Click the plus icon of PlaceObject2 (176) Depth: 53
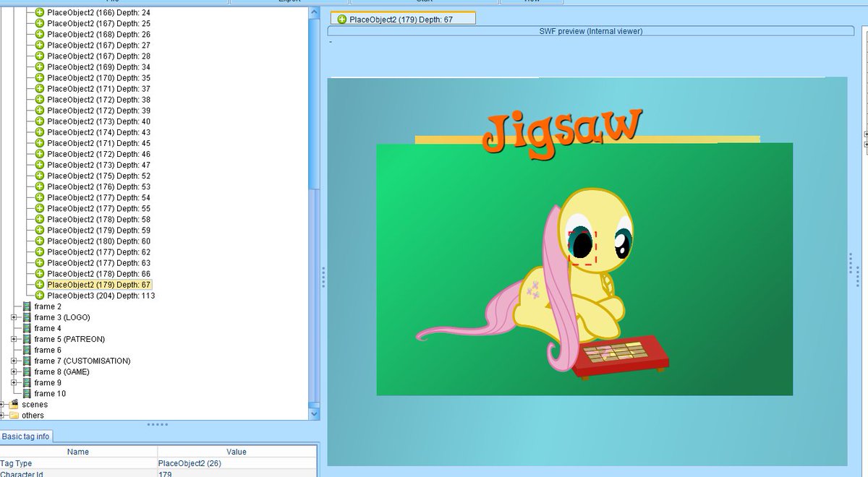The height and width of the screenshot is (477, 868). tap(40, 186)
